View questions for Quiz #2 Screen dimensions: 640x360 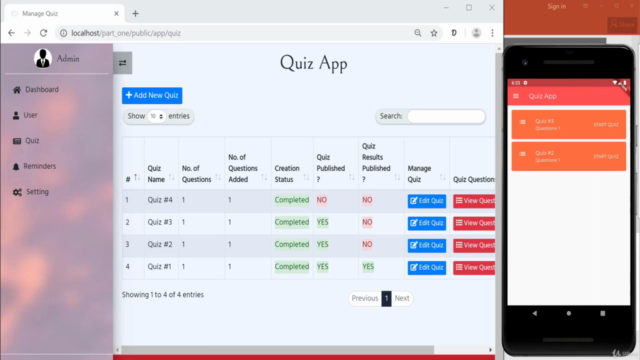474,245
